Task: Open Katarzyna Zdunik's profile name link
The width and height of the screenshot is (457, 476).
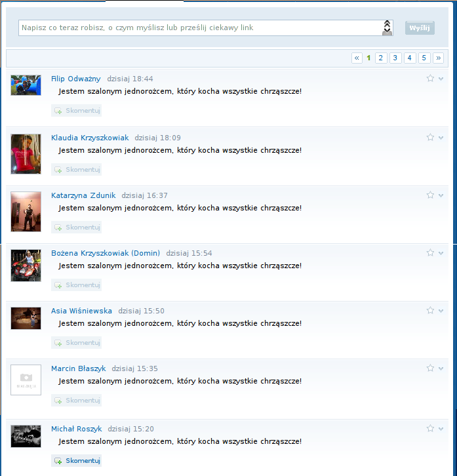Action: [x=83, y=195]
